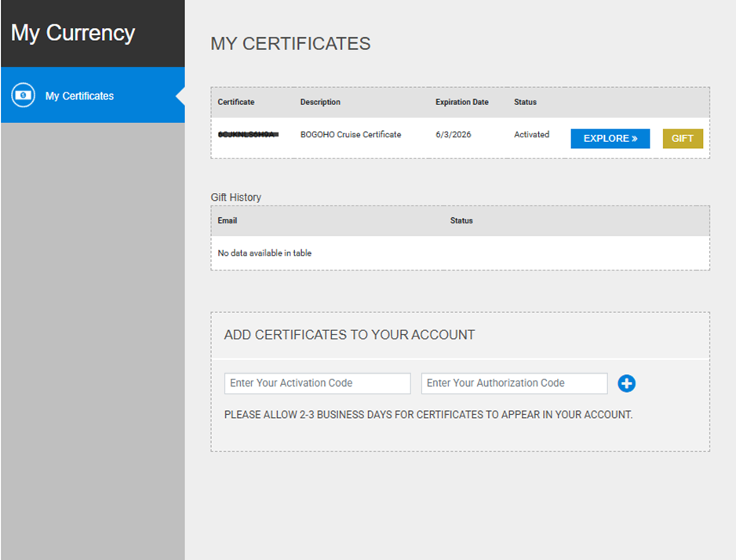The width and height of the screenshot is (736, 560).
Task: Click Status header in Gift History table
Action: coord(461,221)
